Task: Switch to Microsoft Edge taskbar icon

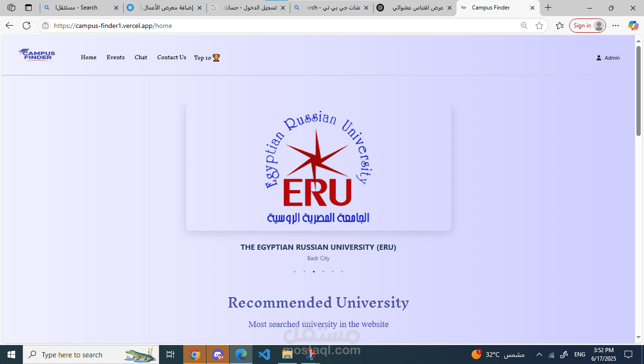Action: click(x=241, y=355)
